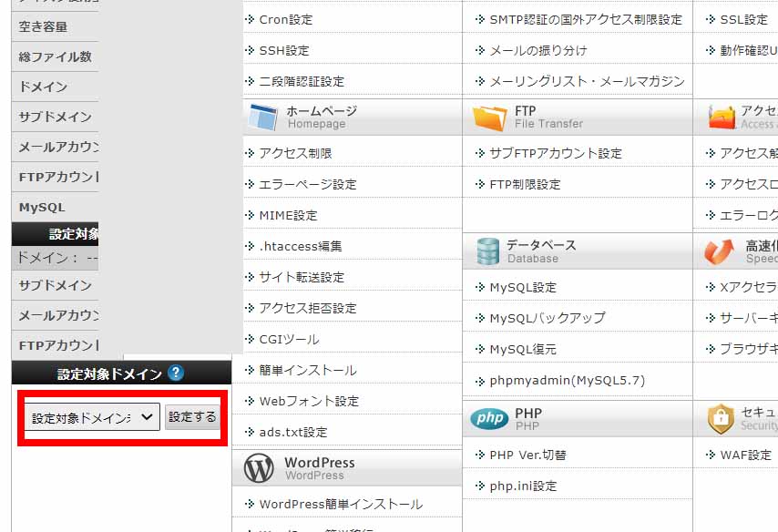Open the 設定対象ドメイン dropdown
The image size is (778, 532).
coord(91,417)
